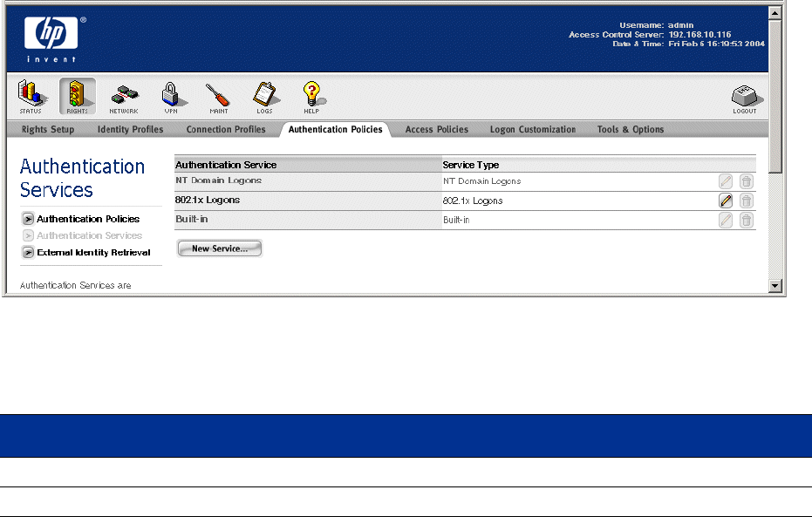Switch to the Rights Setup tab
The height and width of the screenshot is (517, 812).
pos(46,130)
